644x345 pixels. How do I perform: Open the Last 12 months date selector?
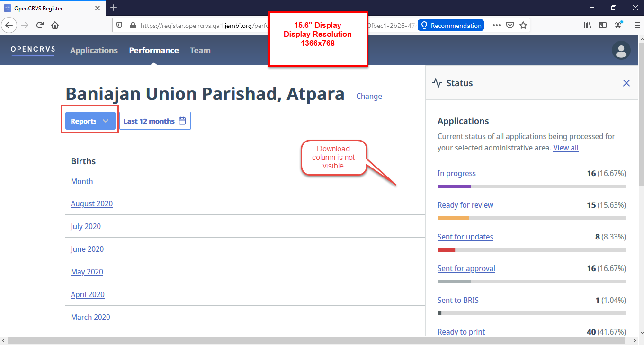(155, 121)
